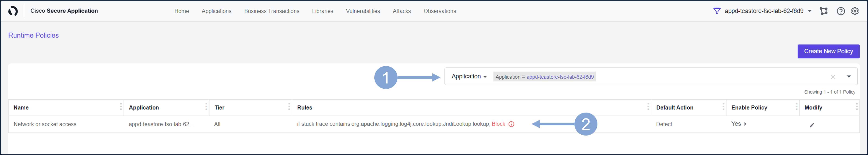The width and height of the screenshot is (868, 155).
Task: Open the Rules column options menu
Action: (648, 107)
